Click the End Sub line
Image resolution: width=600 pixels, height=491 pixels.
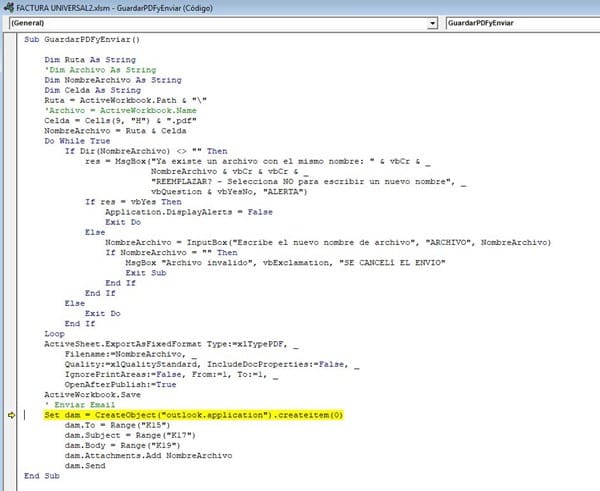[x=42, y=475]
